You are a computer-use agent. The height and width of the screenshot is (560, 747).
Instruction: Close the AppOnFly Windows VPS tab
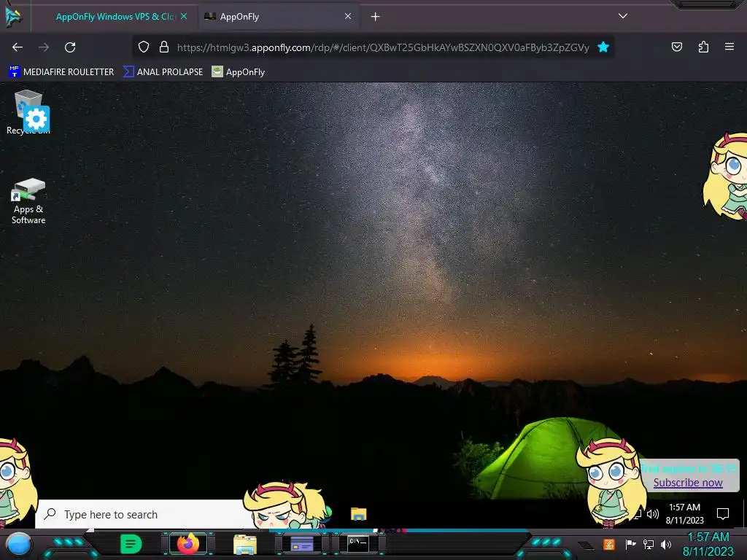pos(184,16)
